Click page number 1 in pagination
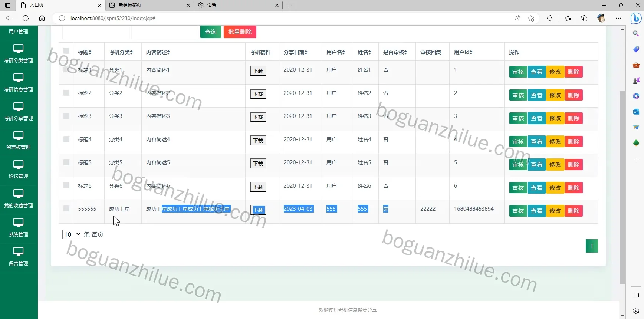The width and height of the screenshot is (644, 319). [x=592, y=246]
